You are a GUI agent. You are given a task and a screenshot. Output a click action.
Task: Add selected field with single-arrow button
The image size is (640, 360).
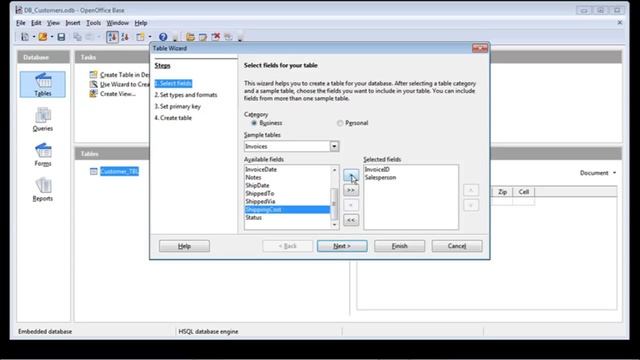[x=351, y=176]
